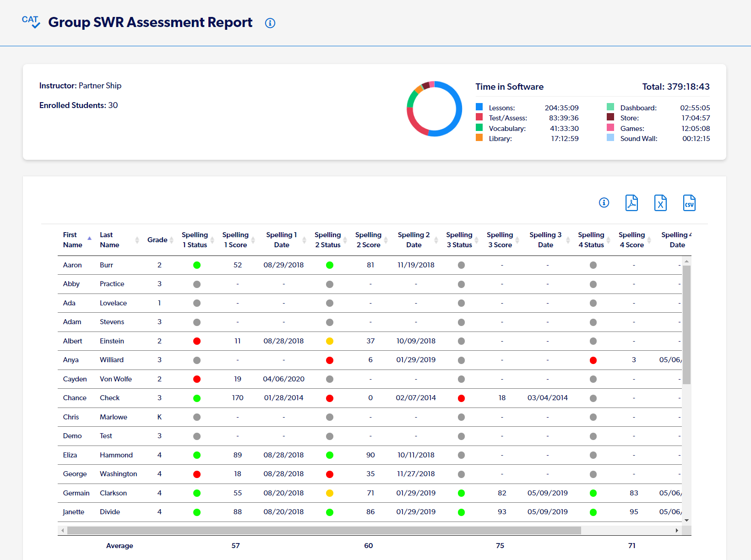751x560 pixels.
Task: Export the report to Excel
Action: (x=660, y=202)
